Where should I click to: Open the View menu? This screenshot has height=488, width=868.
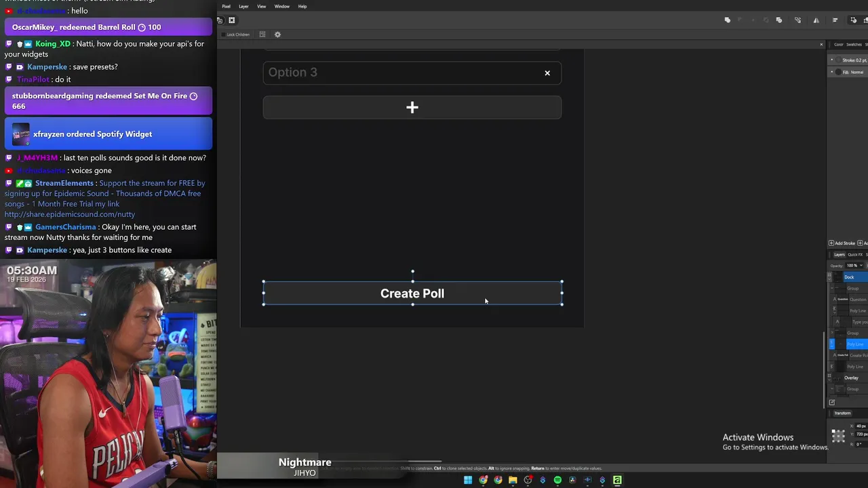tap(261, 6)
